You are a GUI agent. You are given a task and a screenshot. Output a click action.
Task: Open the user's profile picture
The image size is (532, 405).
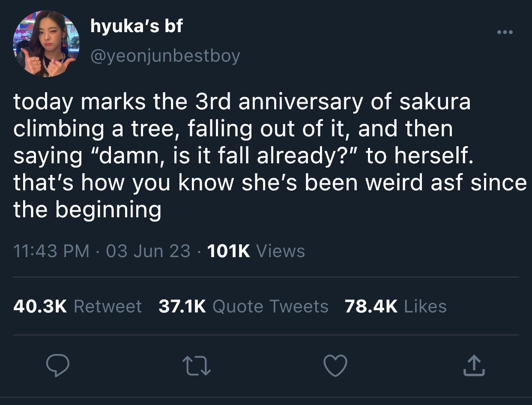[46, 44]
